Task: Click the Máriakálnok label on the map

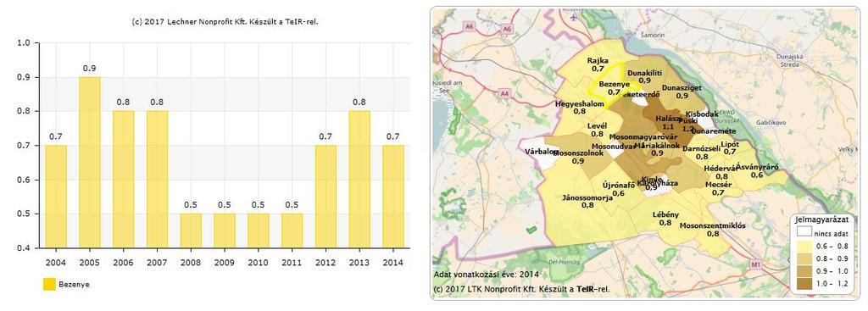Action: (657, 145)
